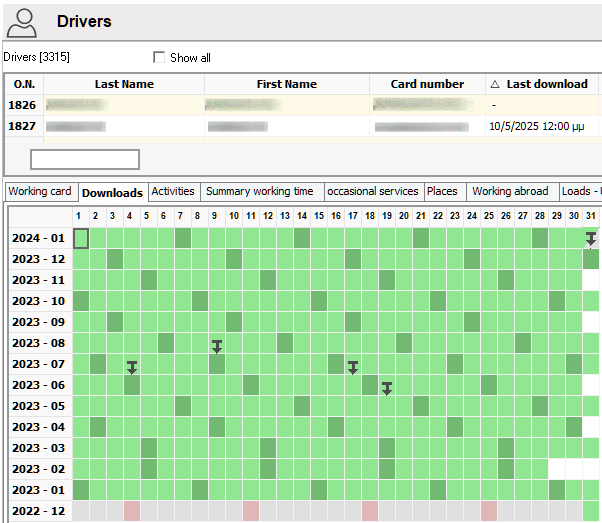Click the 2023 - 05 row label

point(38,406)
